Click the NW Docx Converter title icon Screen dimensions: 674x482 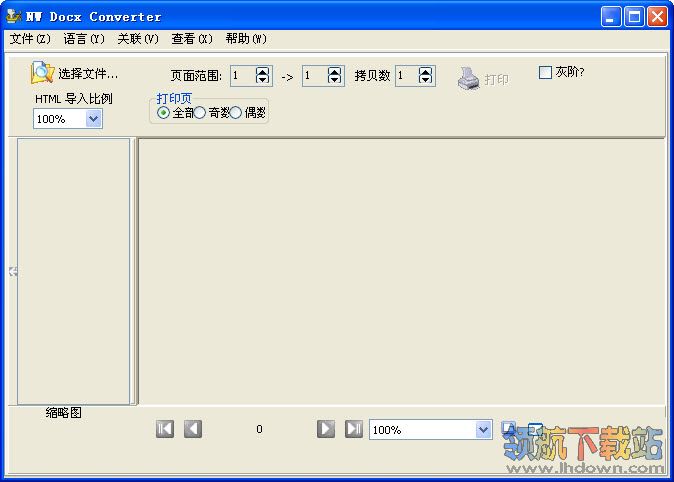click(14, 16)
